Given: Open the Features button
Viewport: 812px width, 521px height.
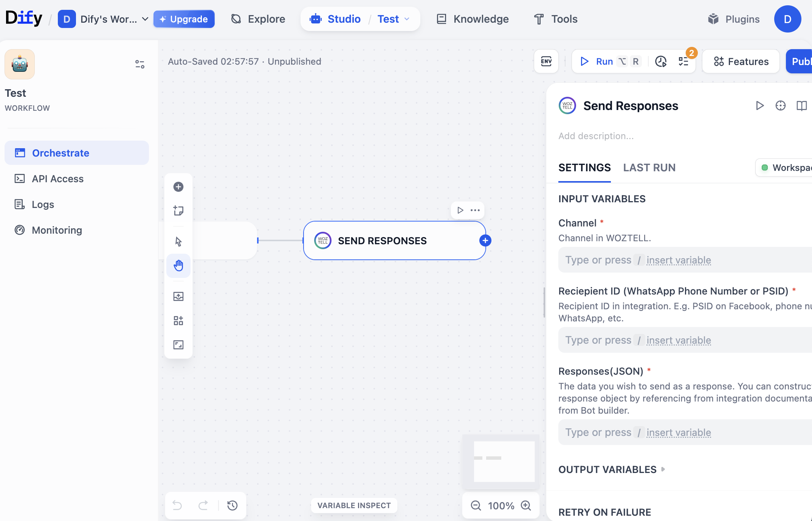Looking at the screenshot, I should coord(741,61).
